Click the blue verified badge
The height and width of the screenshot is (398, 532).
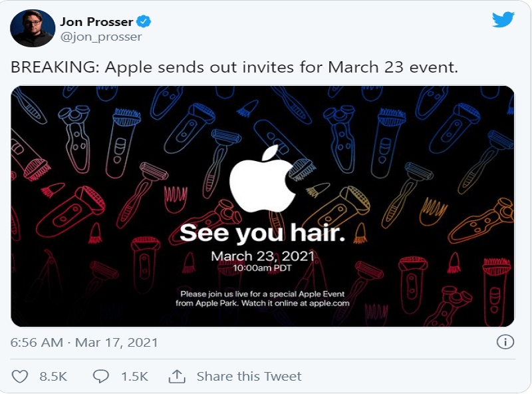pyautogui.click(x=144, y=21)
